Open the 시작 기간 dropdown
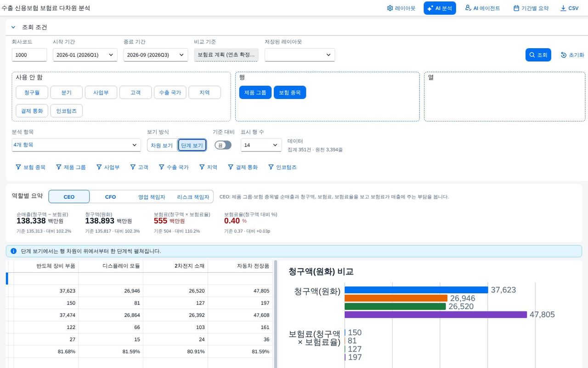 [85, 55]
